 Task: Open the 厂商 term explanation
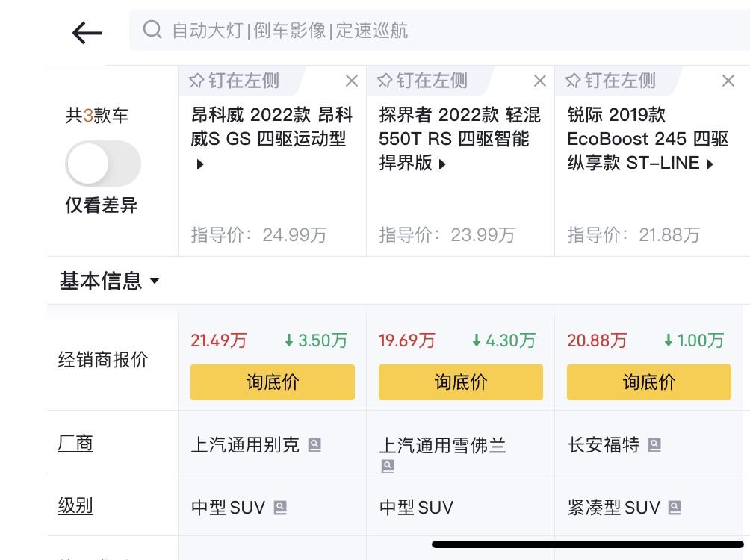click(75, 444)
